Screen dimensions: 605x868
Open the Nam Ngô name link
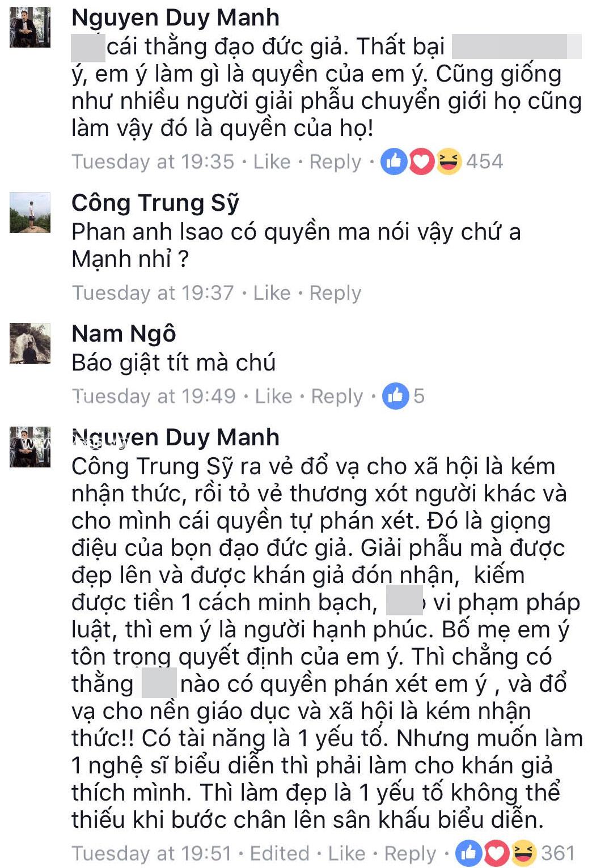coord(124,334)
